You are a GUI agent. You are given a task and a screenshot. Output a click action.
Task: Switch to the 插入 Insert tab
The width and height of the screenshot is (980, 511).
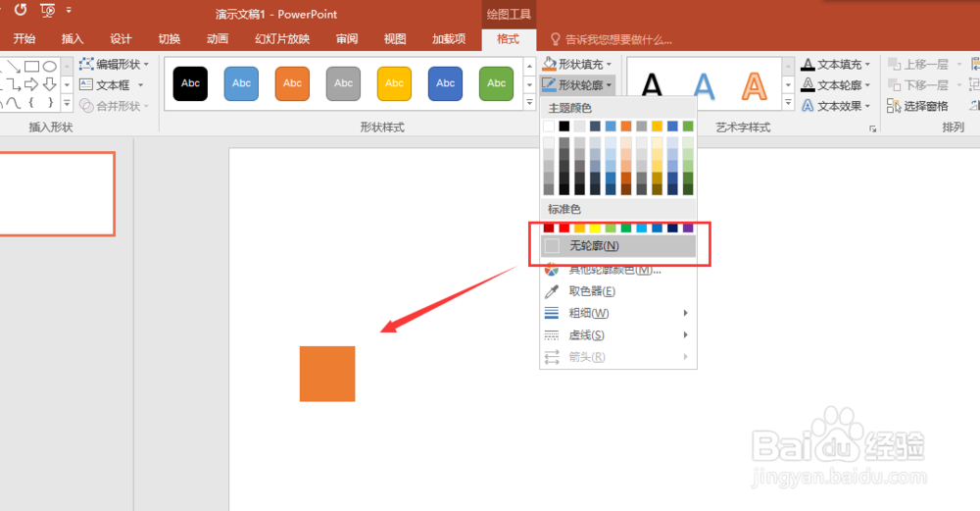73,39
